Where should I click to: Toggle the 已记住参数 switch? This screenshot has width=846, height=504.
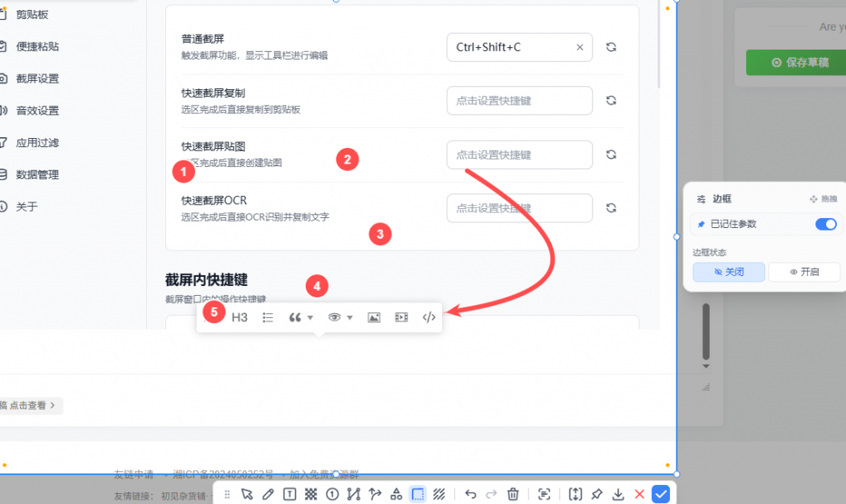pyautogui.click(x=825, y=224)
